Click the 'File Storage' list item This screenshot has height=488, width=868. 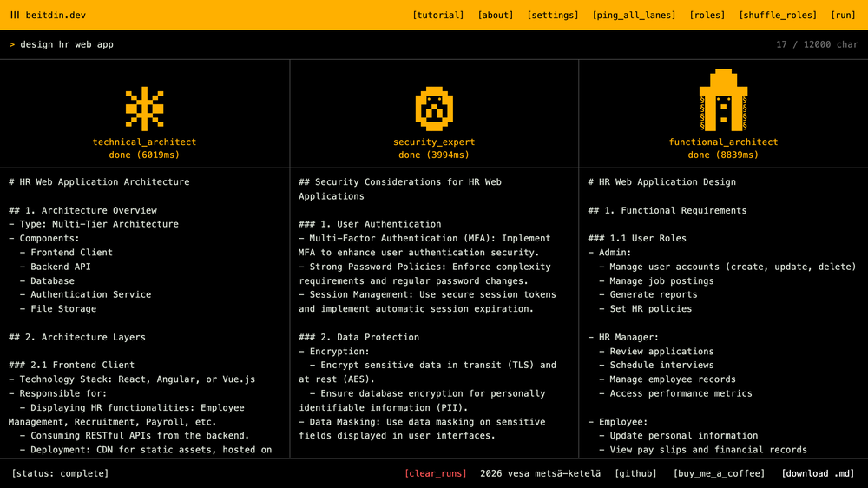[x=63, y=308]
